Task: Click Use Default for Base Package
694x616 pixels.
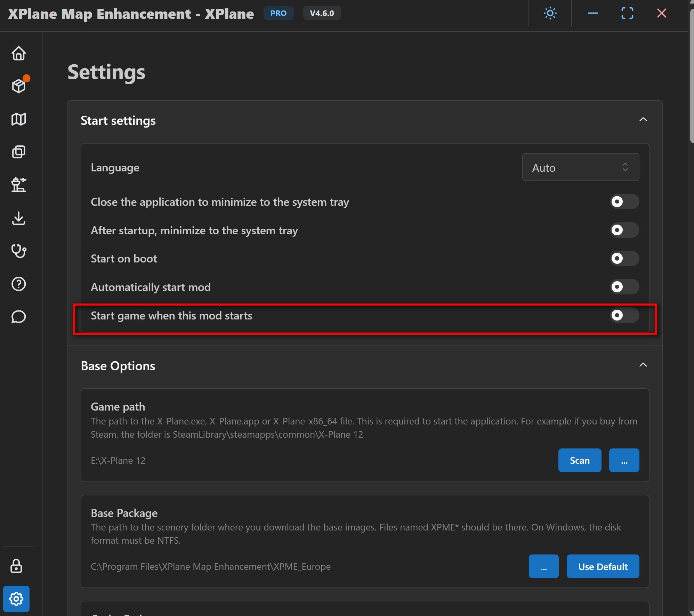Action: [x=603, y=566]
